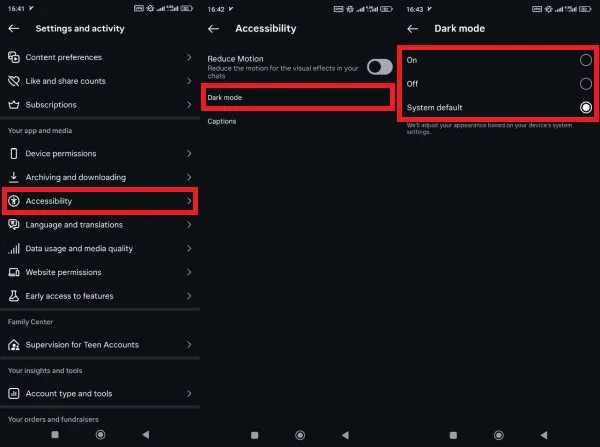
Task: Open Supervision for Teen Accounts
Action: (x=100, y=345)
